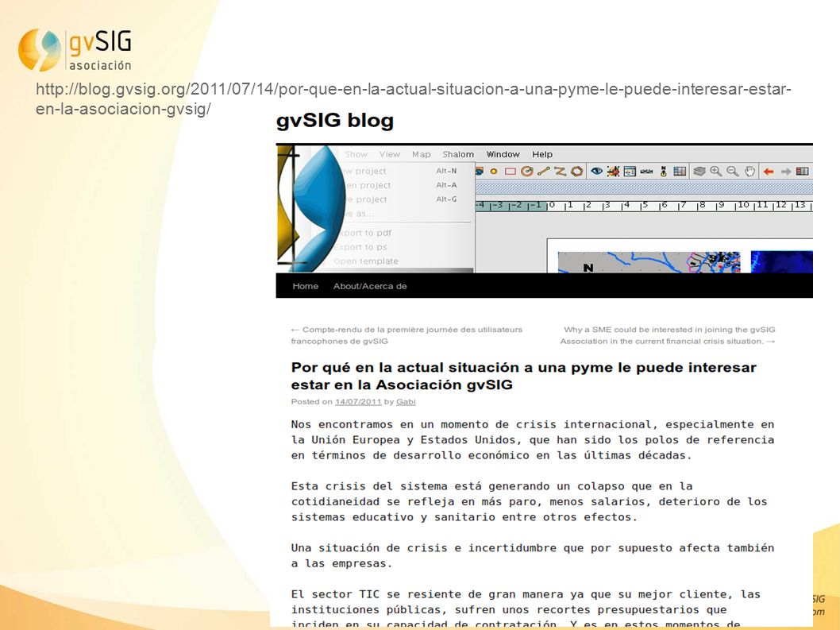
Task: Click the horizontal ruler in the map layout
Action: click(x=644, y=205)
